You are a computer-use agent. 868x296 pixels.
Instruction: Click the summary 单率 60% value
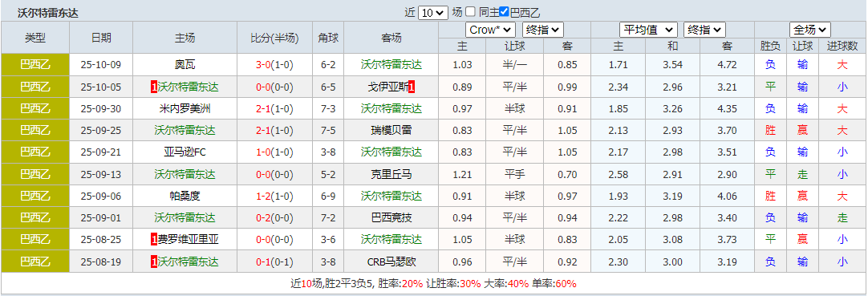pyautogui.click(x=566, y=284)
